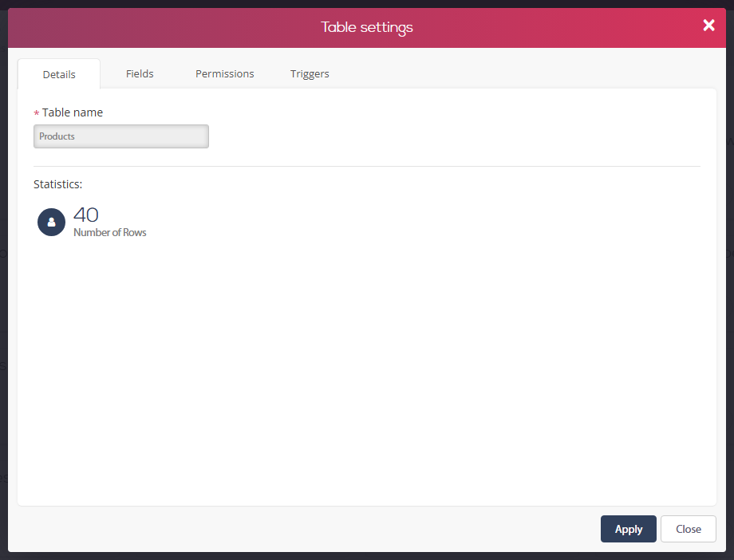Viewport: 734px width, 560px height.
Task: Select the Triggers tab
Action: click(310, 73)
